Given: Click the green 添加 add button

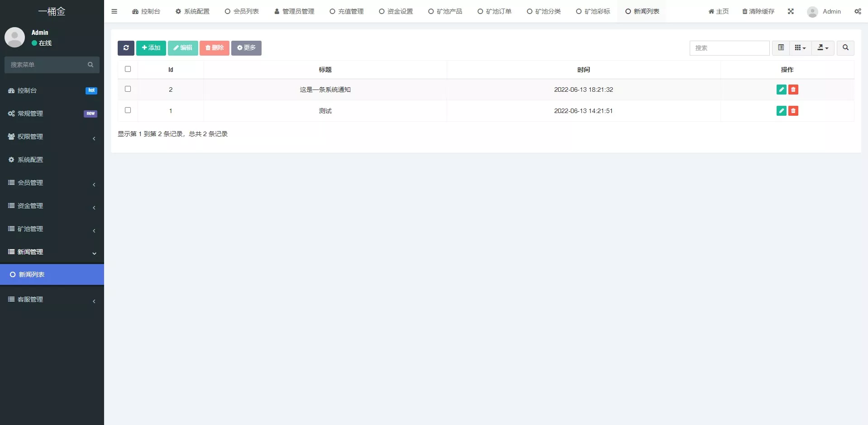Looking at the screenshot, I should pyautogui.click(x=151, y=48).
